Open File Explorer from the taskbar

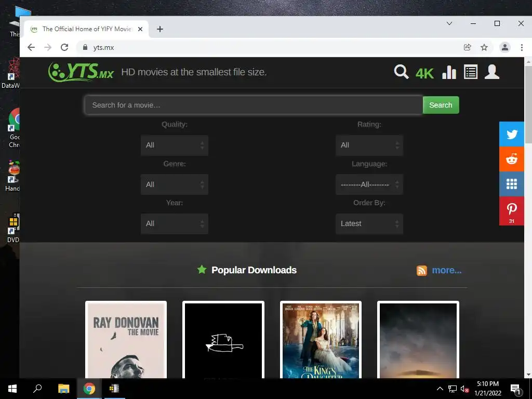[63, 389]
